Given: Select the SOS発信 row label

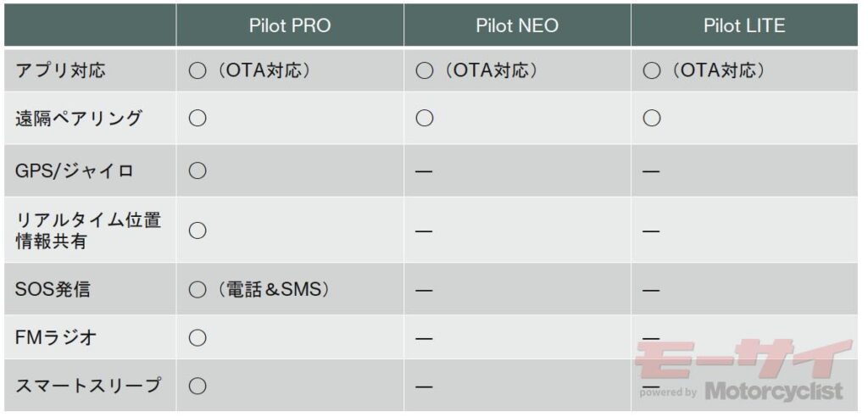Looking at the screenshot, I should click(53, 290).
